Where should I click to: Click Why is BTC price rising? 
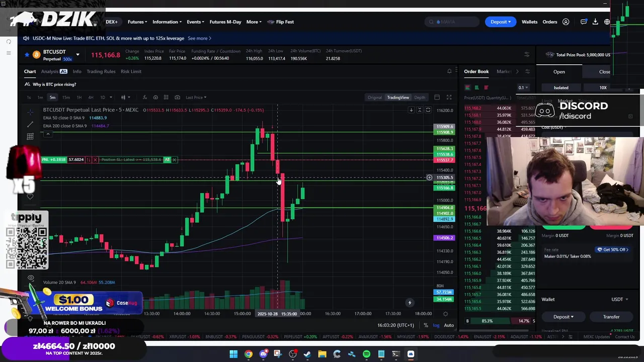pos(54,84)
